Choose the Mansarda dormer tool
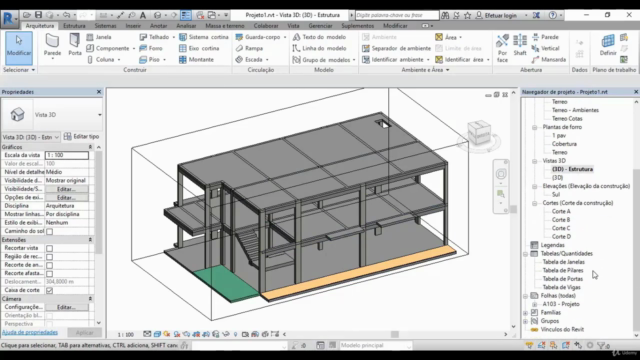Image resolution: width=640 pixels, height=360 pixels. (549, 60)
